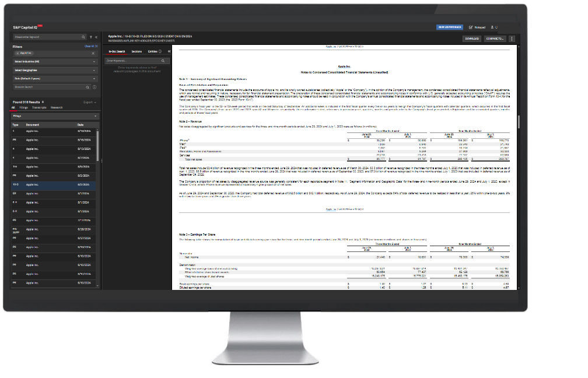The image size is (588, 378).
Task: Click the document viewer vertical scrollbar
Action: click(x=519, y=122)
